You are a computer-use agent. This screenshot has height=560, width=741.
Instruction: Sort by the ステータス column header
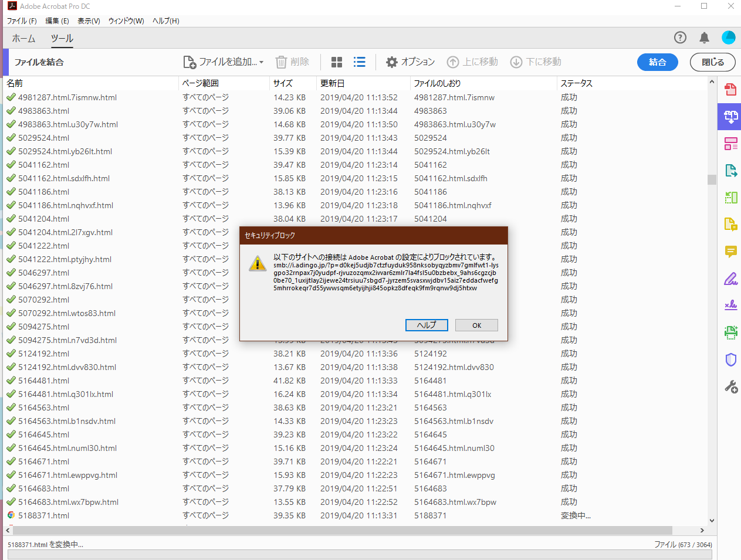pyautogui.click(x=631, y=83)
